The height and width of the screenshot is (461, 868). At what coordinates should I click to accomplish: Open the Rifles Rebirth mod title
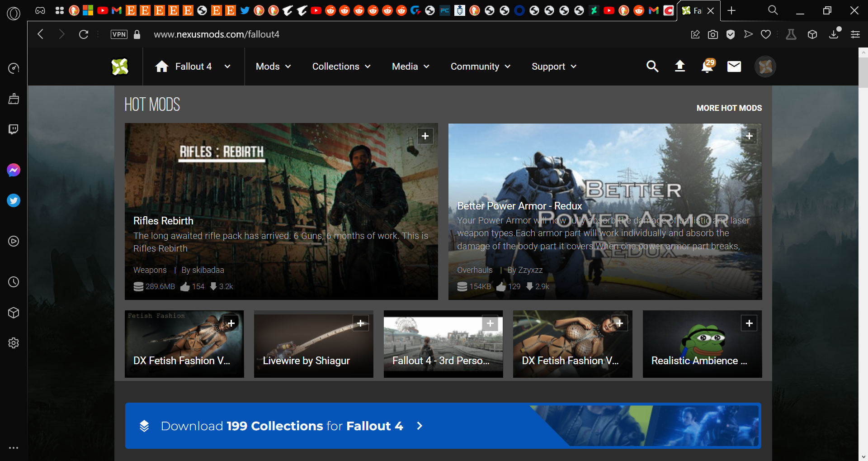[163, 221]
